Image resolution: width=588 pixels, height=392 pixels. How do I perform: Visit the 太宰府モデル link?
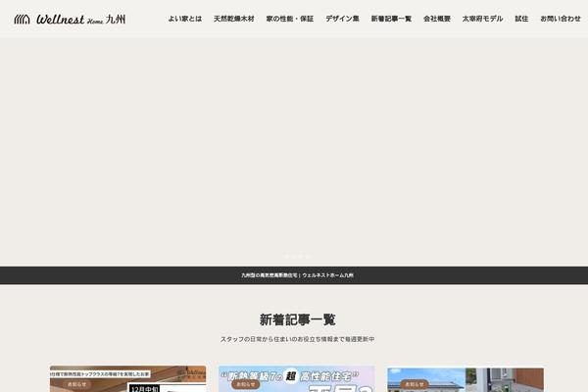click(x=482, y=19)
